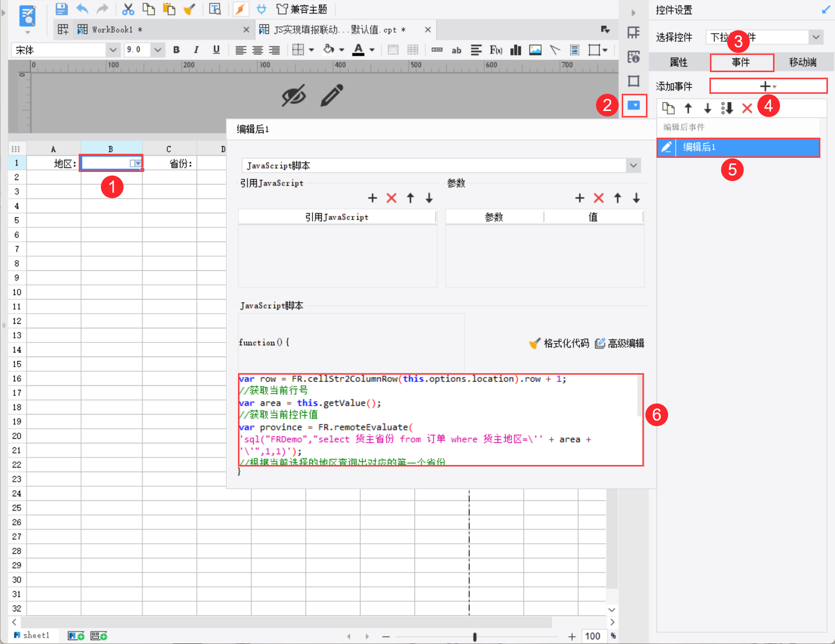Open the 添加事件 plus dropdown
The image size is (835, 644).
pos(768,86)
